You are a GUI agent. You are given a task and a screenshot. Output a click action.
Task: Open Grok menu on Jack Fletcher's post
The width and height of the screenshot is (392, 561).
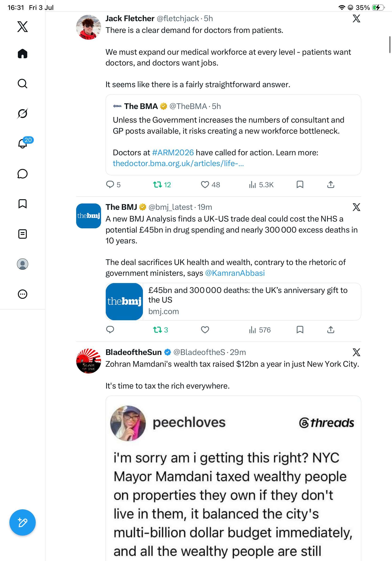356,19
